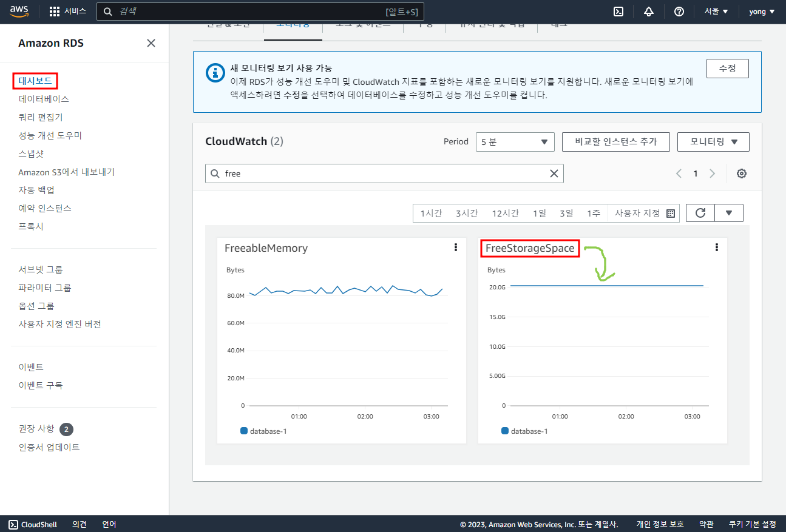
Task: Click current page number 1 in pagination
Action: pos(696,173)
